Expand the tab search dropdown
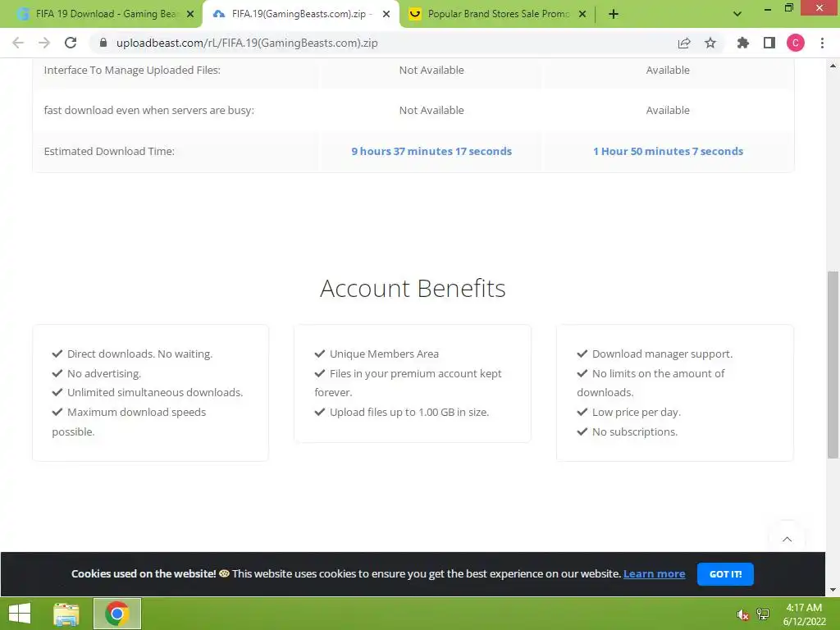Screen dimensions: 840x630 (737, 14)
